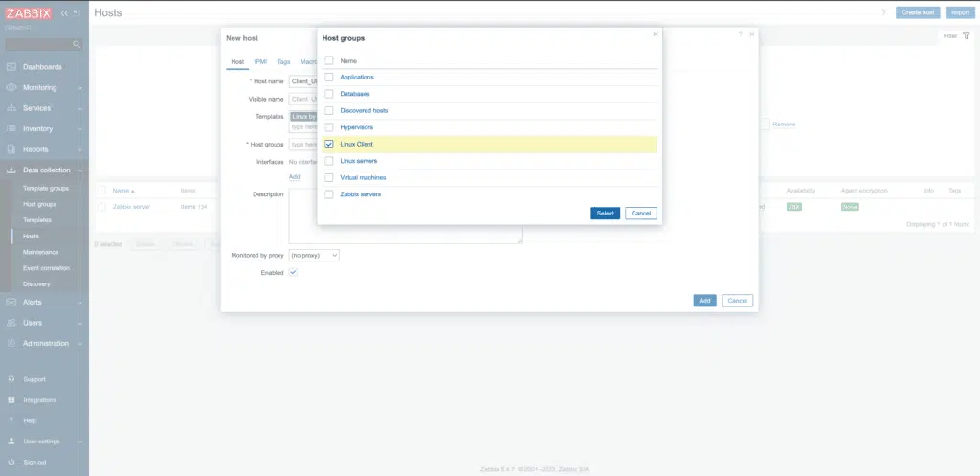Click the Administration gear icon
The image size is (980, 476).
click(11, 344)
